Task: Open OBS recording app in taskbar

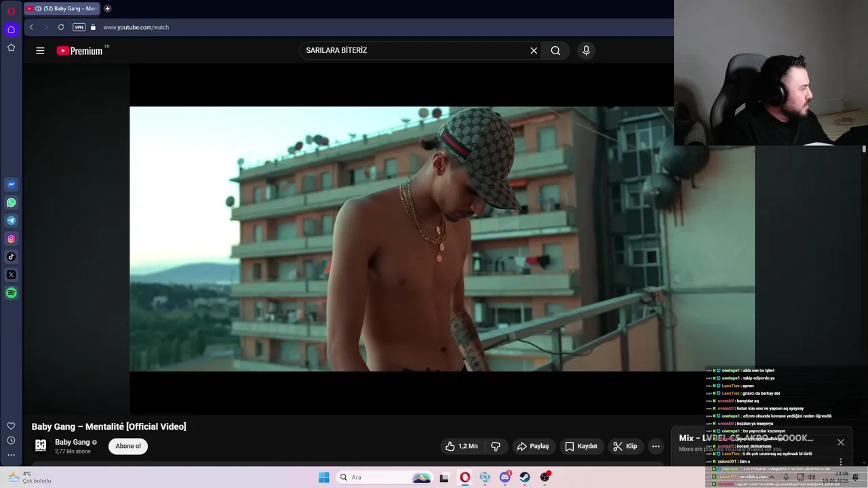Action: point(545,477)
